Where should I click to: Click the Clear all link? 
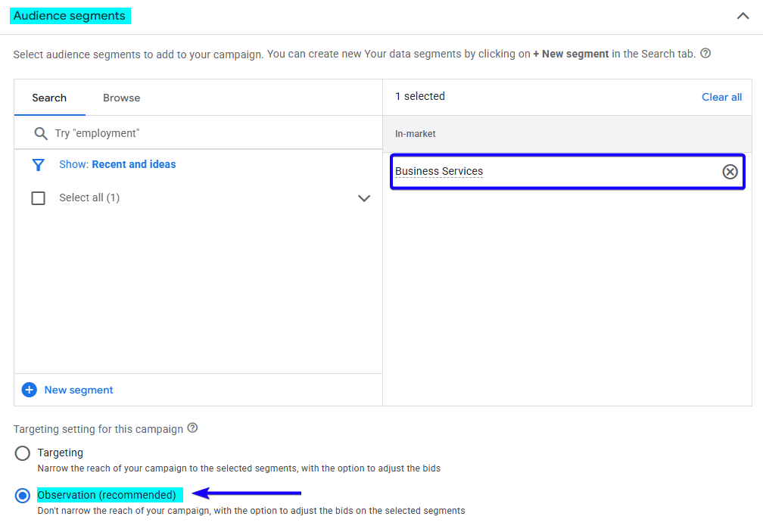tap(721, 97)
